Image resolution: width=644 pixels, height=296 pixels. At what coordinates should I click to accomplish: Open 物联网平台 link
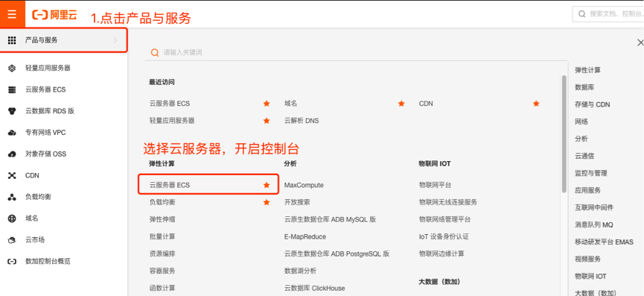435,186
